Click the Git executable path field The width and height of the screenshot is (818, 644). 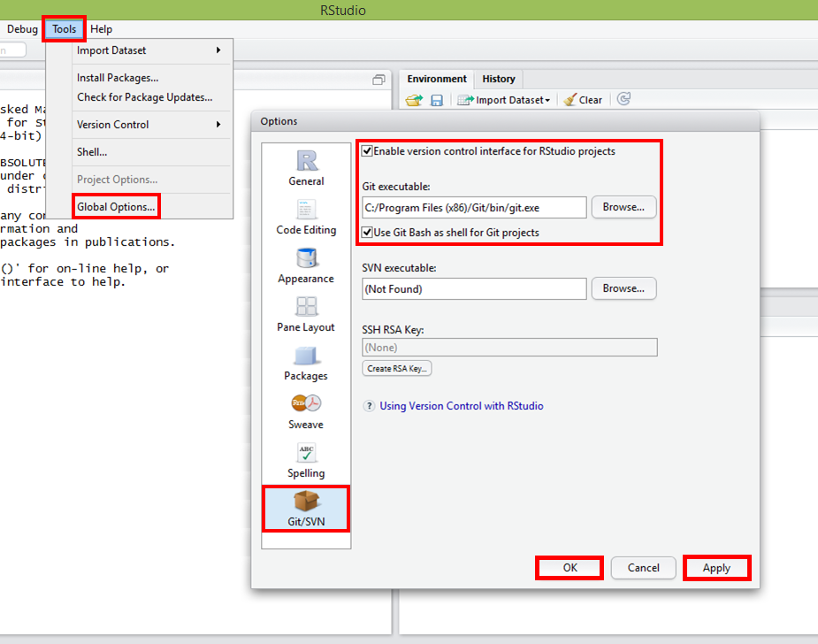[x=474, y=207]
